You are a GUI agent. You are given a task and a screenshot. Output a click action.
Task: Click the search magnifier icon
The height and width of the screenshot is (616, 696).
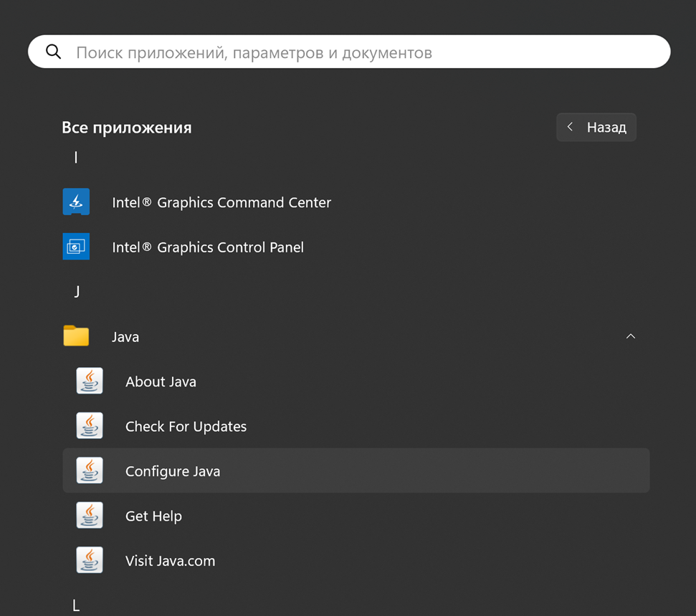coord(53,52)
